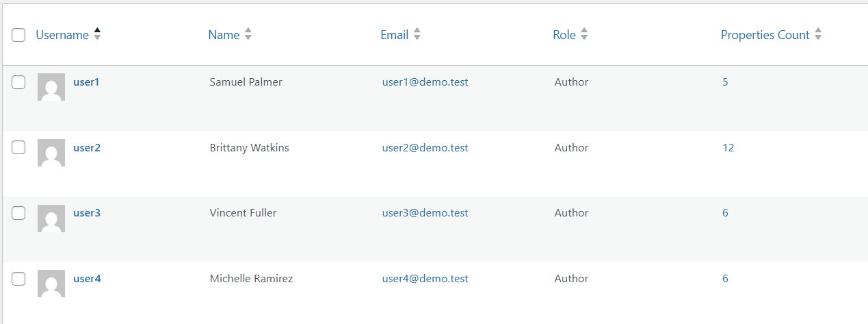Click email user4@demo.test
Screen dimensions: 868x324
(x=425, y=279)
